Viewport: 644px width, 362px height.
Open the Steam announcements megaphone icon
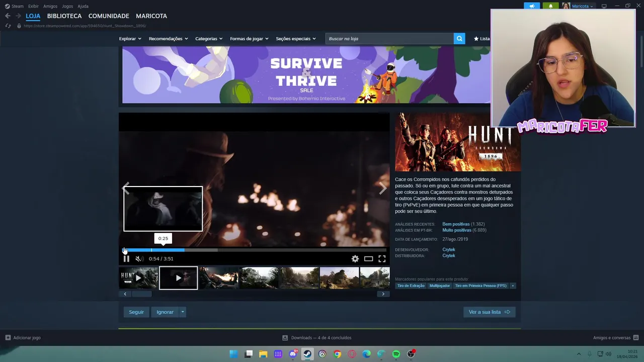(532, 6)
